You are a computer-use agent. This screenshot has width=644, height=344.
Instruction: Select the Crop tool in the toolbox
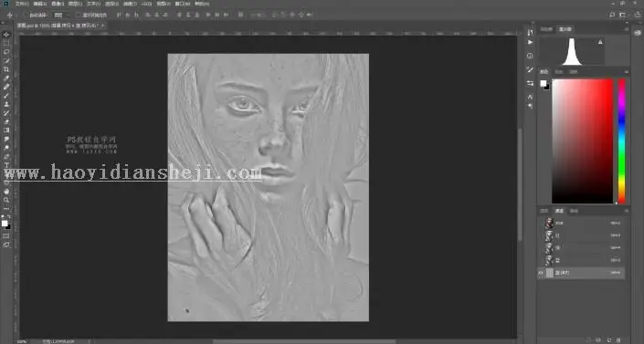point(6,69)
